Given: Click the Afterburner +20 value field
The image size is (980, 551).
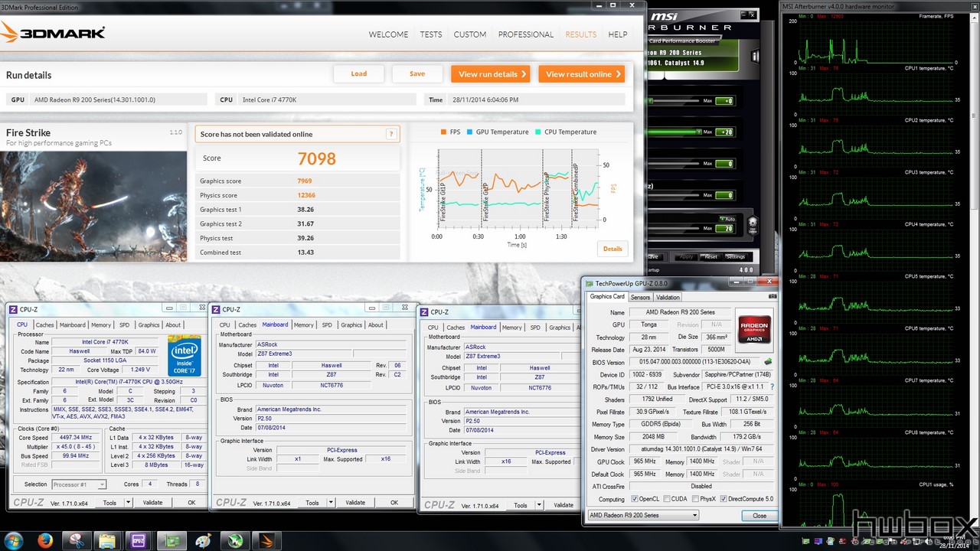Looking at the screenshot, I should (x=725, y=132).
